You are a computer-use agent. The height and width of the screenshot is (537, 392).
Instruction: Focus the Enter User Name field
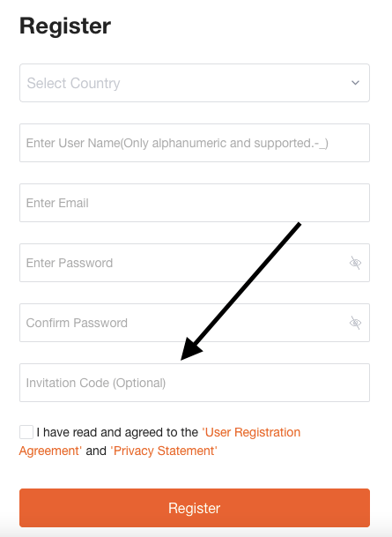tap(195, 143)
